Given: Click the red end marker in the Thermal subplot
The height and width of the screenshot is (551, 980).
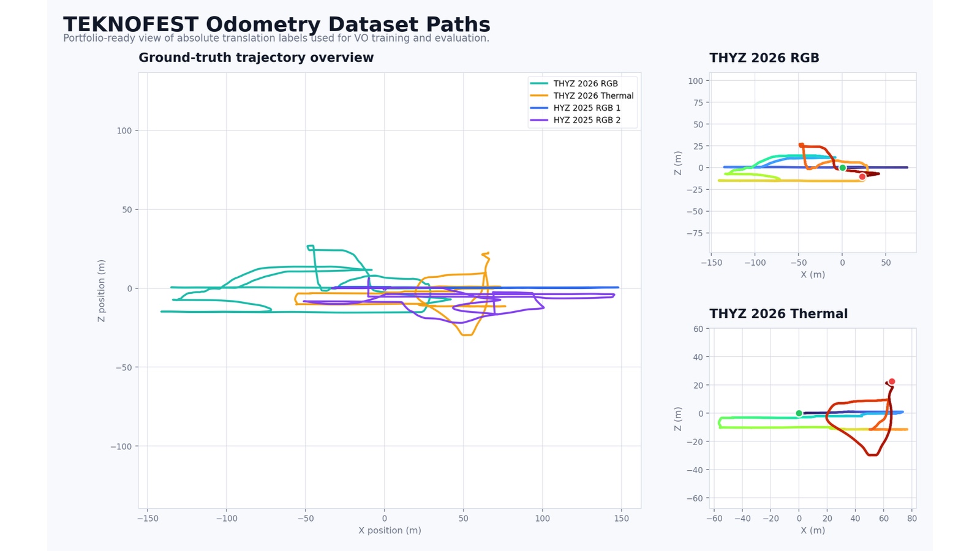Looking at the screenshot, I should pyautogui.click(x=892, y=381).
